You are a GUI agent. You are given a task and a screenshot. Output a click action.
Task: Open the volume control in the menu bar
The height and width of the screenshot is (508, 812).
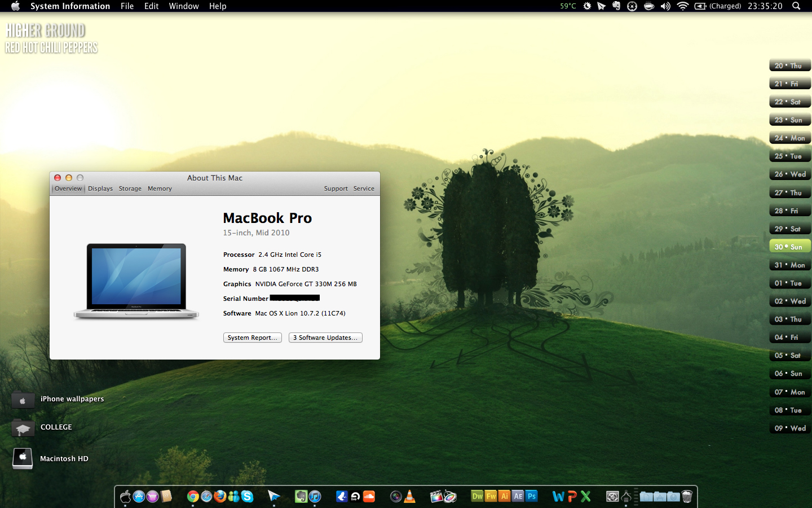click(x=665, y=6)
